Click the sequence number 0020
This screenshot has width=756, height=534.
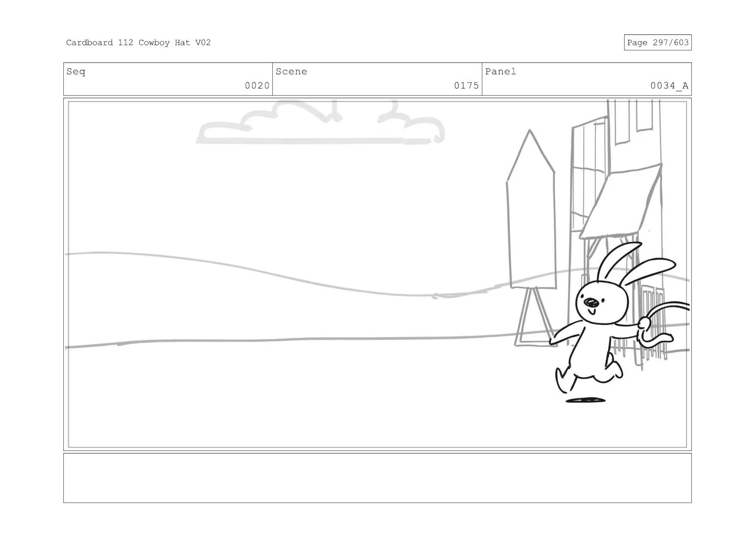(x=257, y=86)
